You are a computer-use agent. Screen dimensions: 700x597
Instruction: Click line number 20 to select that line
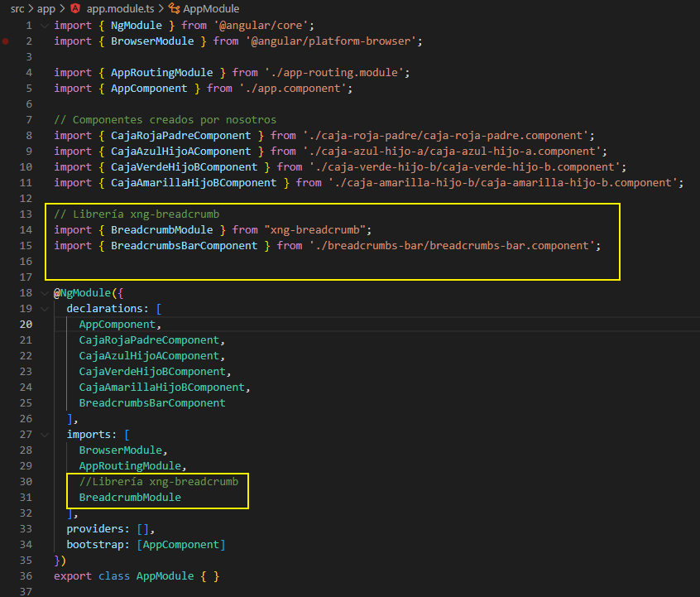26,324
